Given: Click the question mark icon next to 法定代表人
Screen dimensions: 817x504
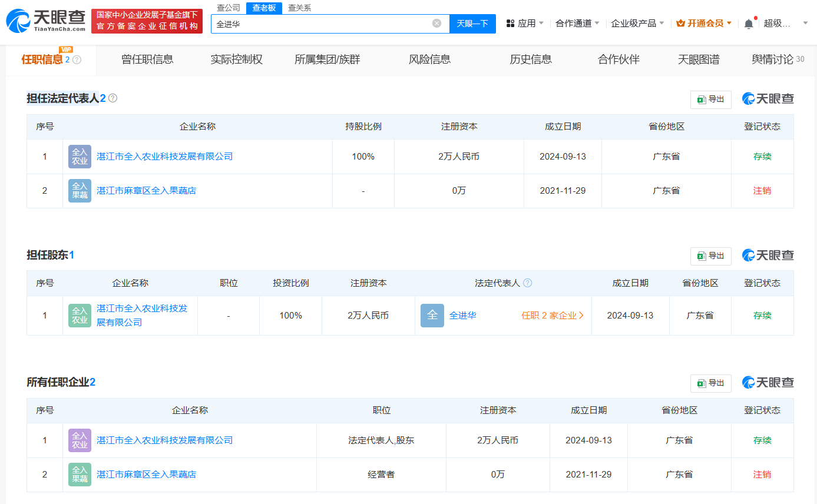Looking at the screenshot, I should (528, 283).
